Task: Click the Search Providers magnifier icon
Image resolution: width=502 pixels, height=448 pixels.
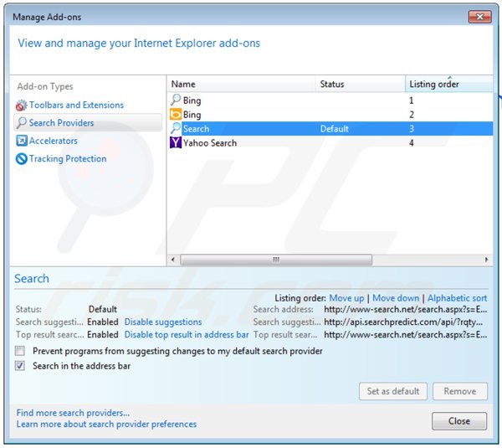Action: click(x=22, y=123)
